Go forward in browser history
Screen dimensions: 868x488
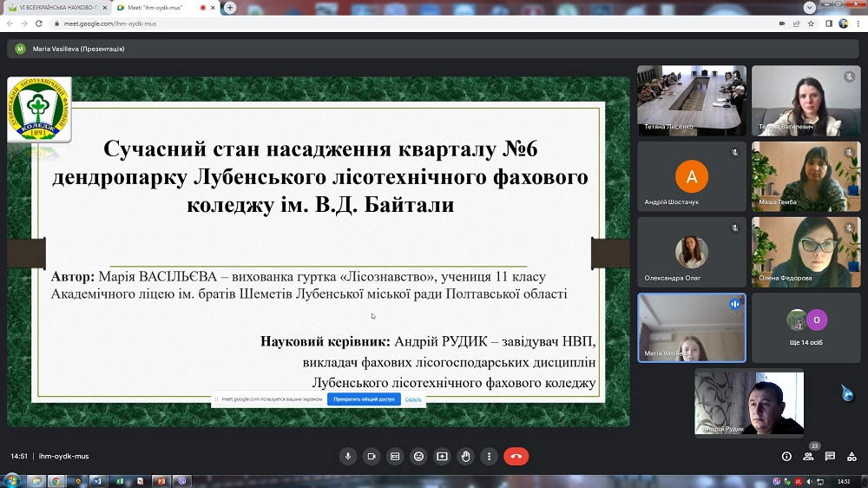(24, 23)
